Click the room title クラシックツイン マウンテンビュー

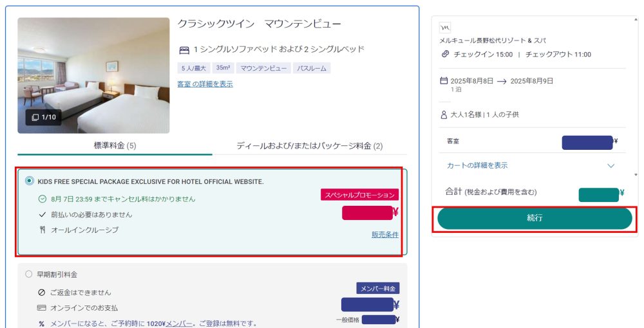pyautogui.click(x=259, y=24)
